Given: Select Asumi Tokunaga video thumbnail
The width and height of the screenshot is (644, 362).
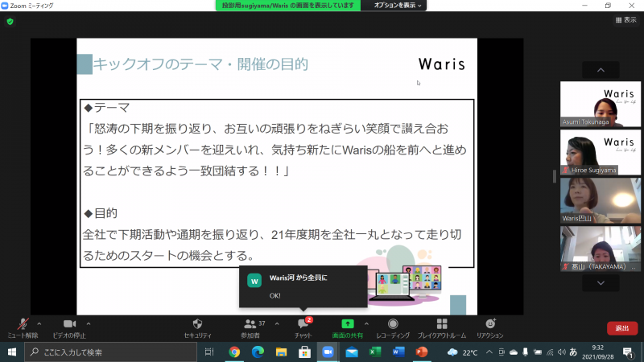Looking at the screenshot, I should [x=601, y=104].
